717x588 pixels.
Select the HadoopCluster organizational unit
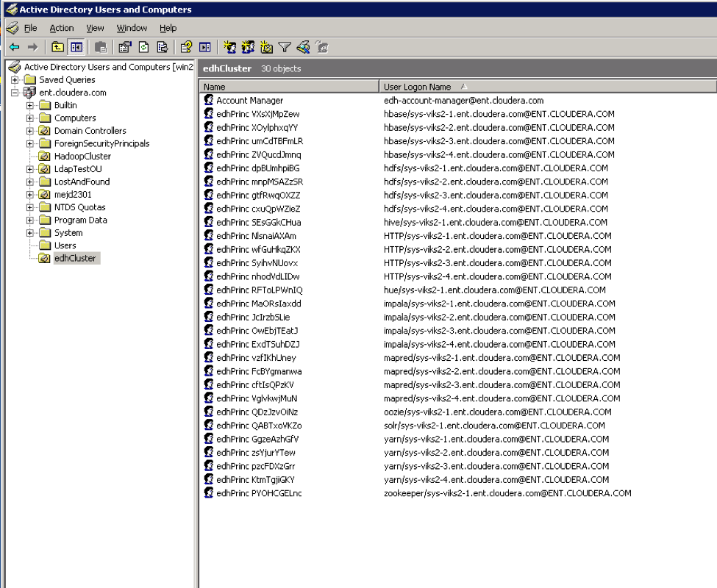point(82,157)
